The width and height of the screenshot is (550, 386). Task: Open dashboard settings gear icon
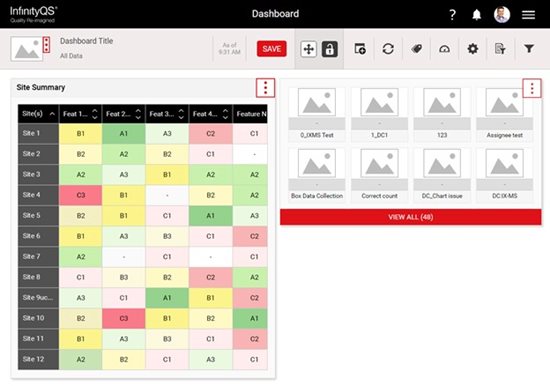click(472, 49)
